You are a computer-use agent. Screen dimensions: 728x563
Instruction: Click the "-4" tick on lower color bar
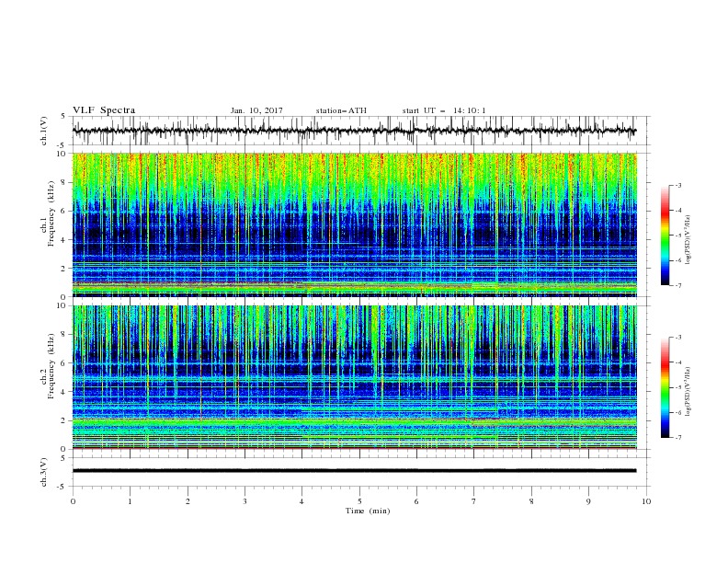click(x=677, y=362)
